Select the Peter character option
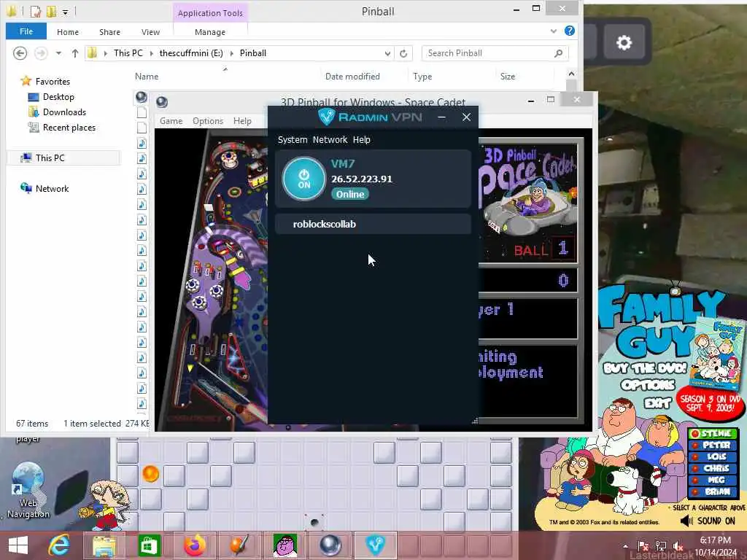The width and height of the screenshot is (747, 560). (x=712, y=445)
